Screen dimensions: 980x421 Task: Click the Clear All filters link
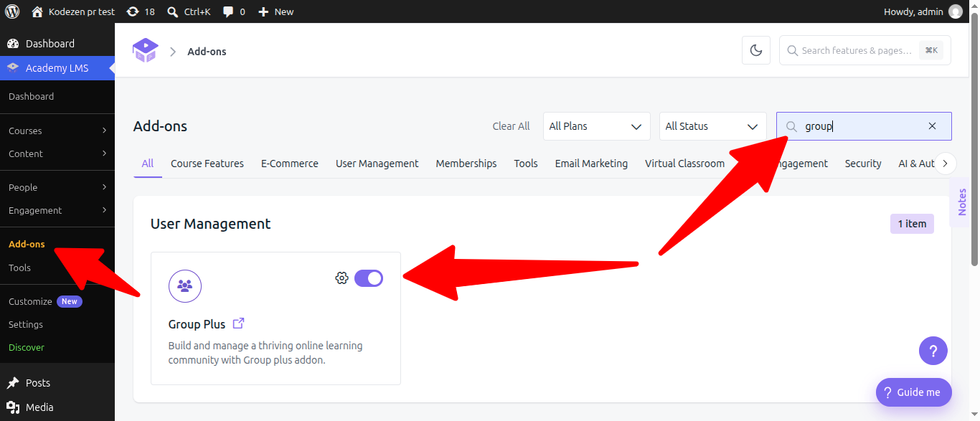[x=511, y=126]
